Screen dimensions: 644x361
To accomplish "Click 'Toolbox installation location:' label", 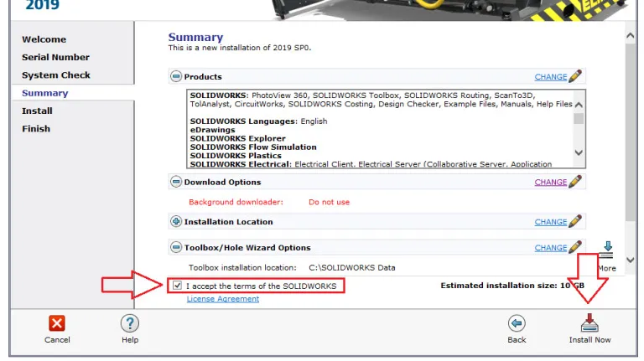I will [x=242, y=267].
